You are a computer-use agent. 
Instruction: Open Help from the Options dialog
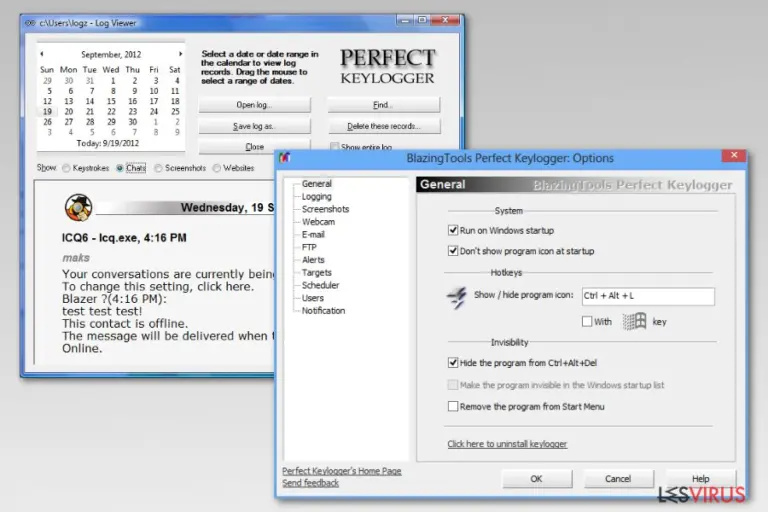click(700, 478)
